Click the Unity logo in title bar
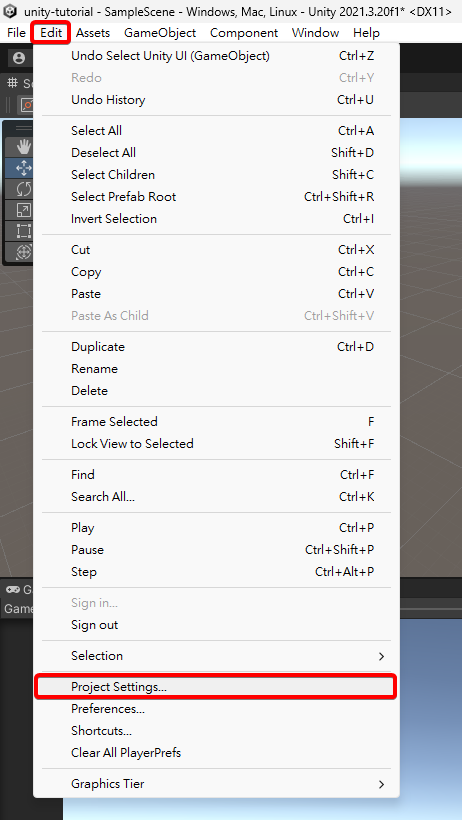 [x=10, y=11]
